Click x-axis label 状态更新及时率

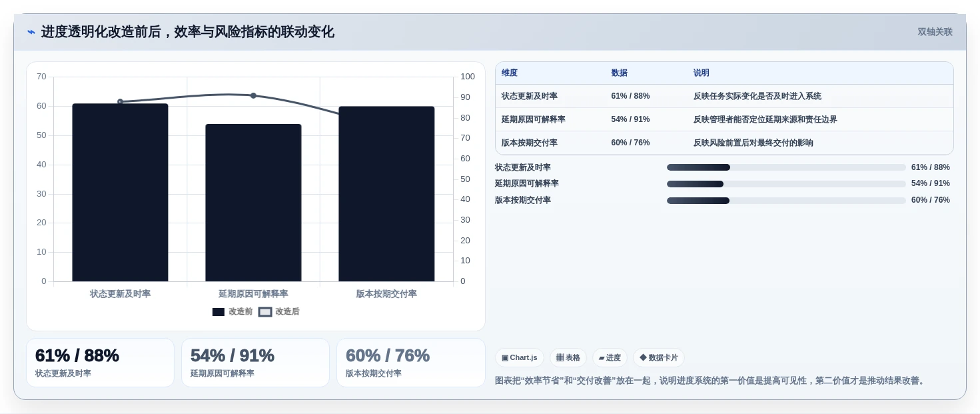click(x=120, y=293)
